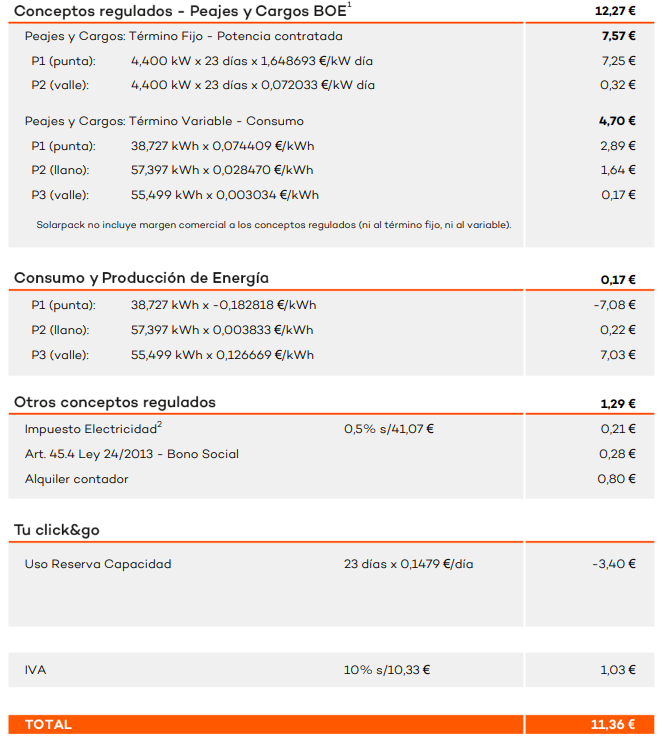The height and width of the screenshot is (743, 667).
Task: Click 'Uso Reserva Capacidad' line item
Action: [98, 564]
